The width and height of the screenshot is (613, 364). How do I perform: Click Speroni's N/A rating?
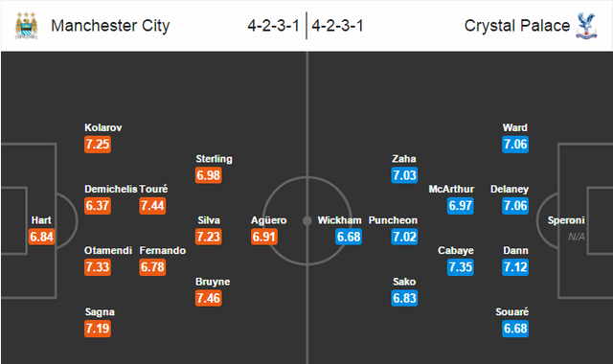click(576, 237)
